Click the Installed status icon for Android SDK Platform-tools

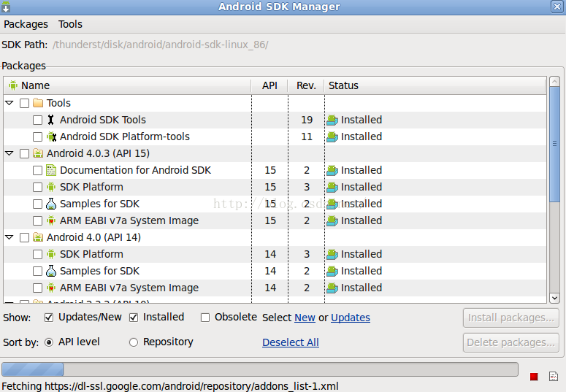pyautogui.click(x=332, y=137)
